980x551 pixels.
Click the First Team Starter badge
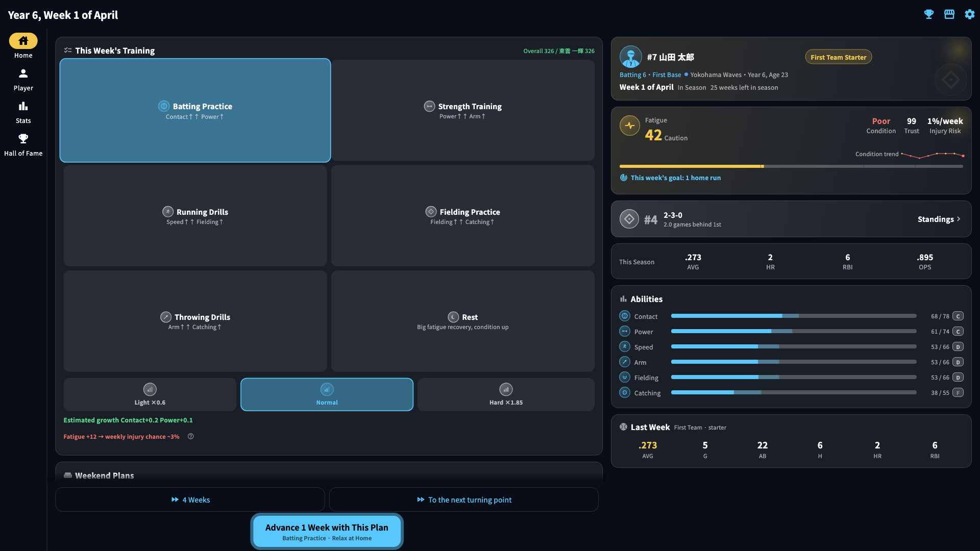[838, 57]
